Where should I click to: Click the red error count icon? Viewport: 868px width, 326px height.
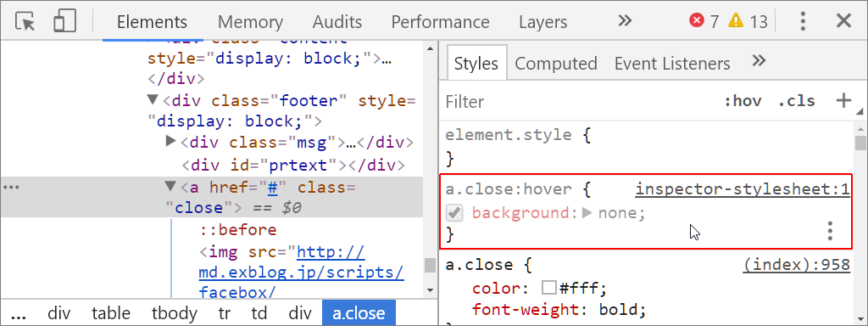click(x=697, y=21)
